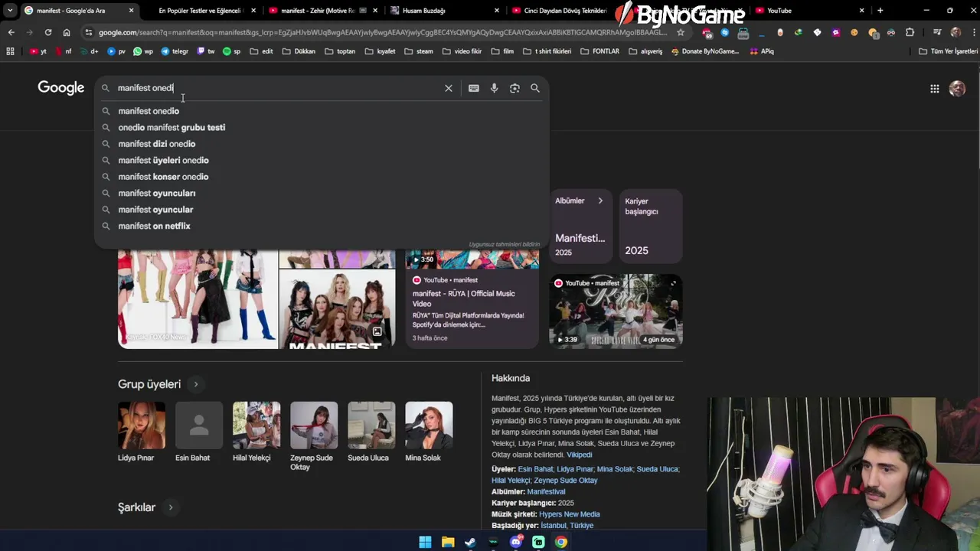Go back with the browser back arrow
Viewport: 980px width, 551px height.
pyautogui.click(x=11, y=32)
